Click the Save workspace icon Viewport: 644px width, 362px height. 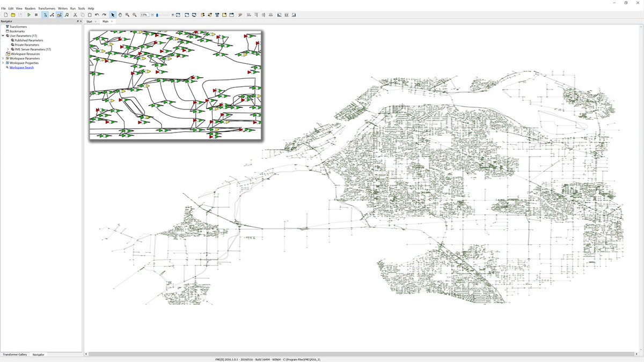[21, 14]
